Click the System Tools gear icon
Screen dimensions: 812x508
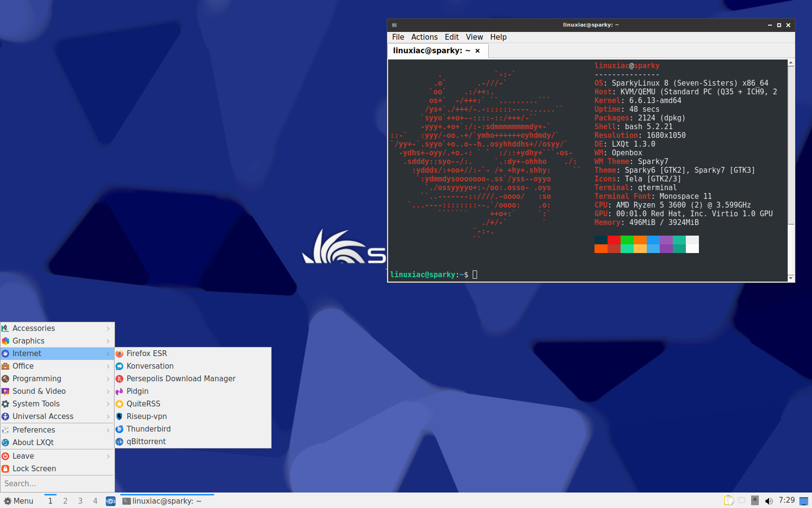[5, 404]
